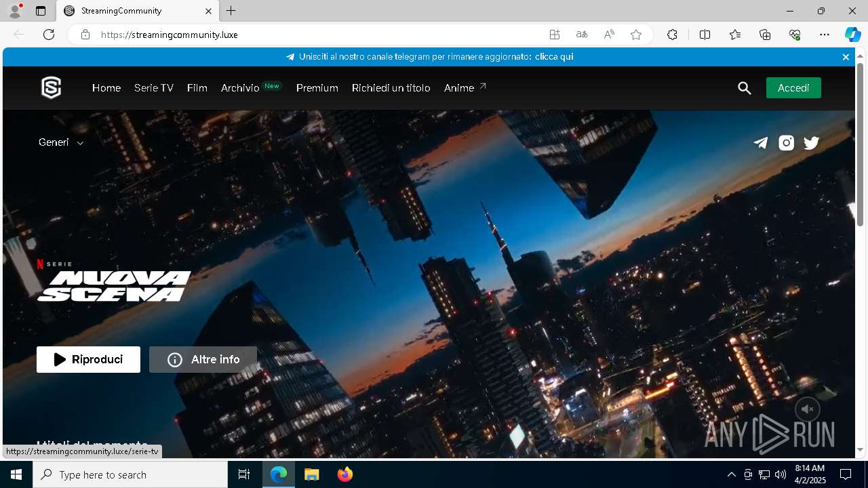Activate Read aloud icon
The image size is (868, 488).
point(609,35)
